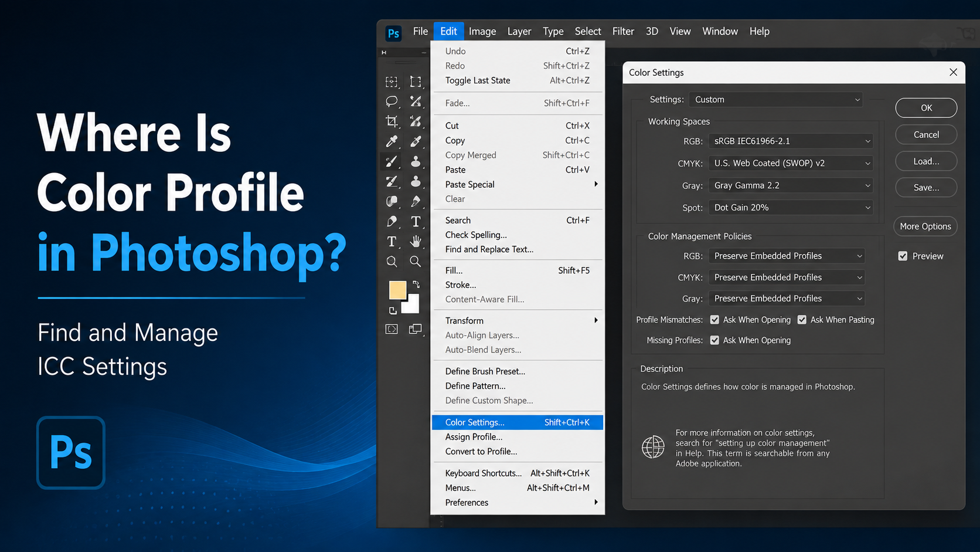The width and height of the screenshot is (980, 552).
Task: Choose Color Settings... in the Edit menu
Action: click(x=517, y=422)
